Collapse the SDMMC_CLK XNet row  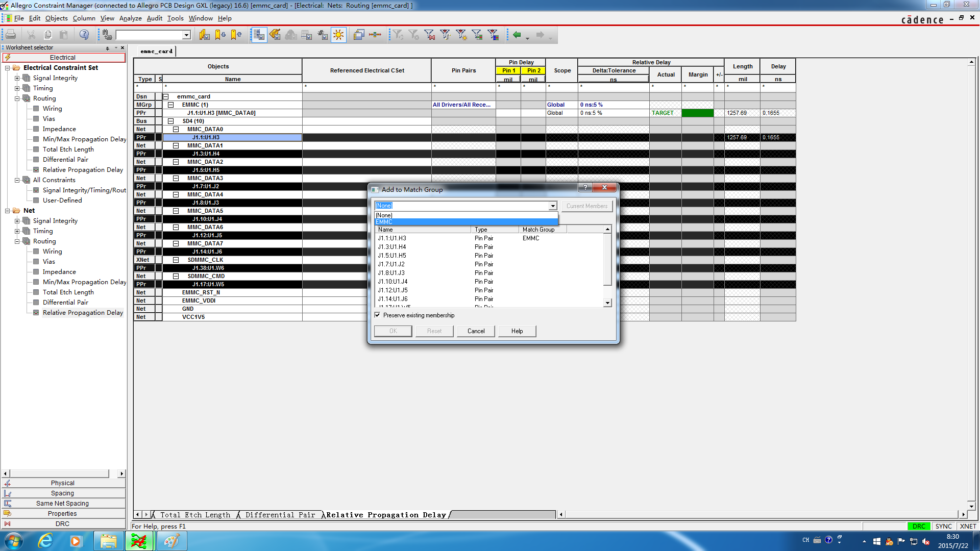(x=176, y=260)
